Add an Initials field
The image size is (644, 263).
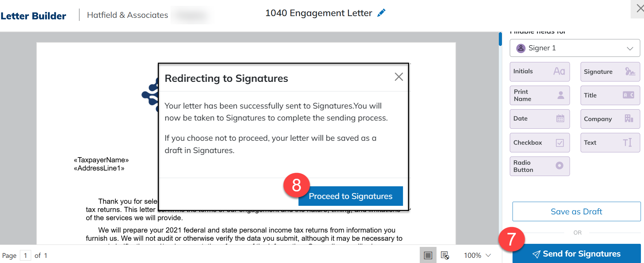[x=540, y=72]
